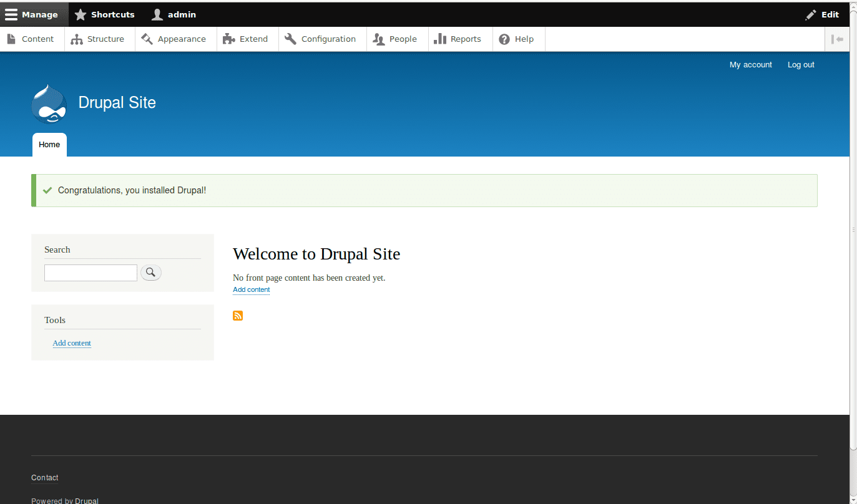857x504 pixels.
Task: Open the Manage hamburger menu icon
Action: coord(11,14)
